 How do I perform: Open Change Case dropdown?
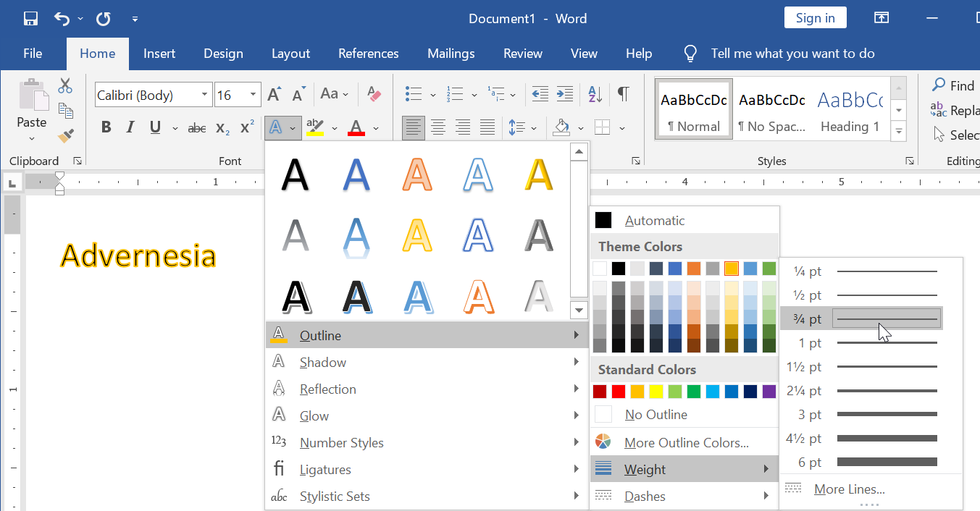point(335,94)
